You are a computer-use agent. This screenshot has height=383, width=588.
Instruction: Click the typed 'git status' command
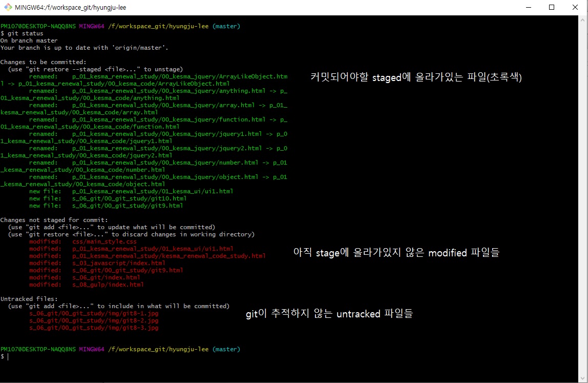click(x=25, y=33)
